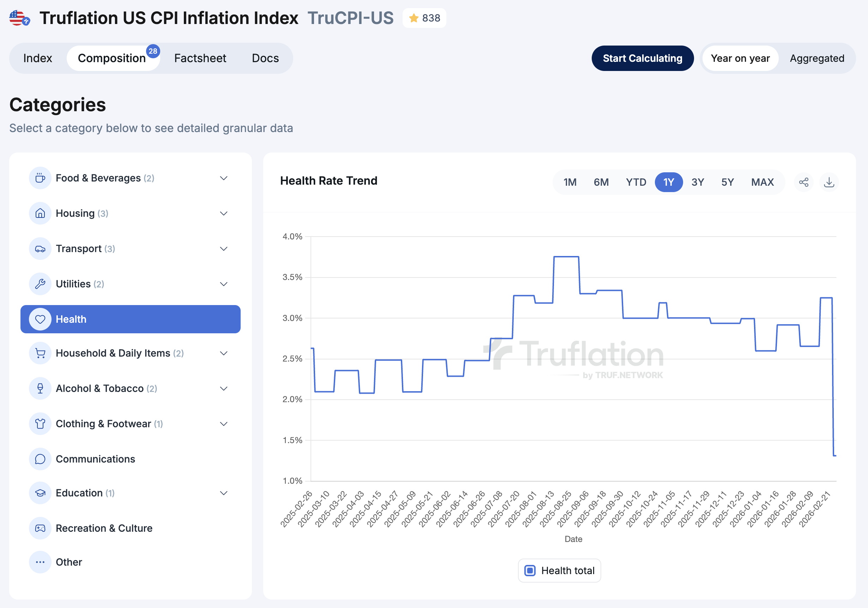
Task: Expand the Food & Beverages category
Action: tap(223, 178)
